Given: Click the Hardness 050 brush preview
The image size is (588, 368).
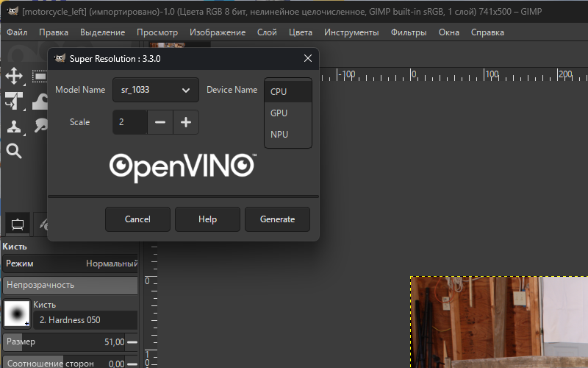Looking at the screenshot, I should pyautogui.click(x=17, y=314).
